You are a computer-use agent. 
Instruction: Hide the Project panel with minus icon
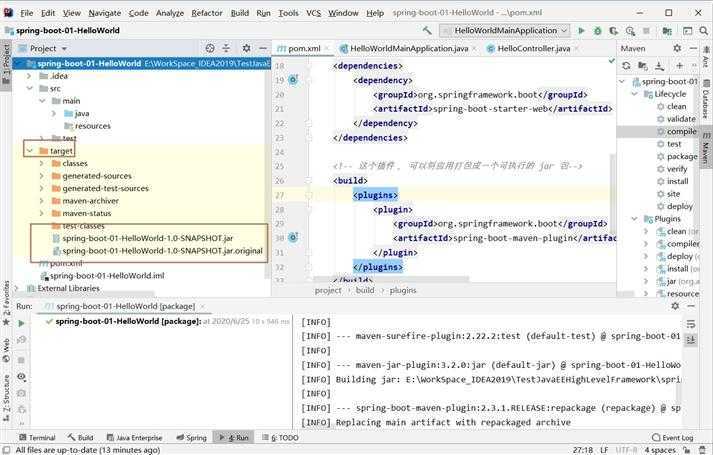[x=263, y=48]
